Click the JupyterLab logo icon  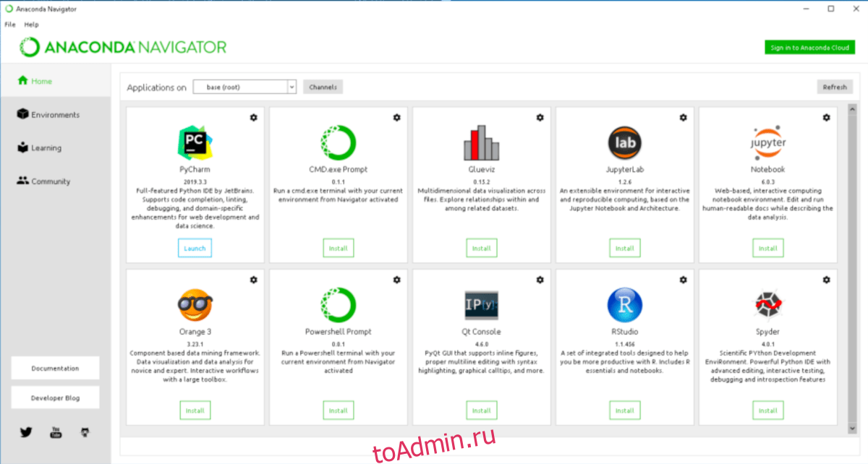point(624,142)
